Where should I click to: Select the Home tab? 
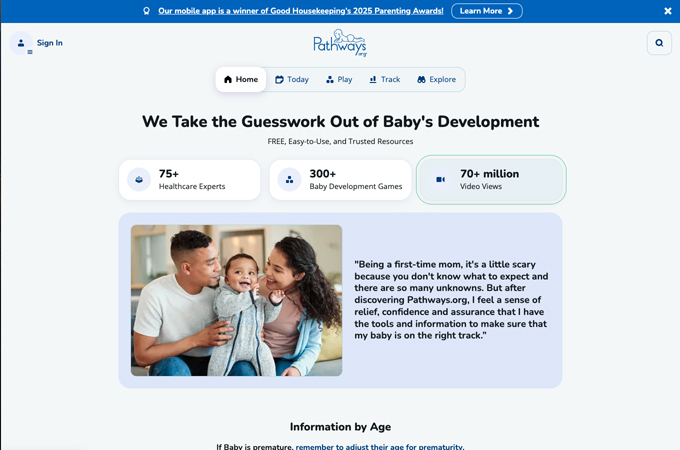241,79
